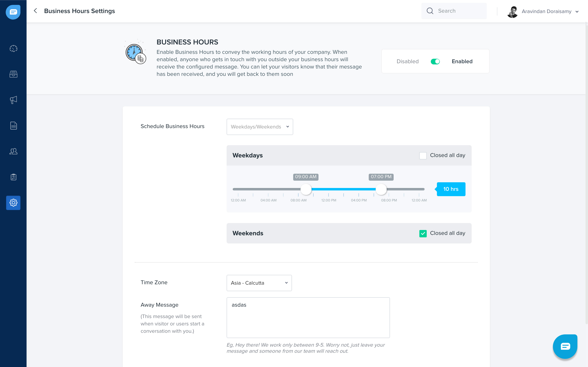Viewport: 588px width, 367px height.
Task: Click the 07:00 PM slider end handle
Action: (x=381, y=189)
